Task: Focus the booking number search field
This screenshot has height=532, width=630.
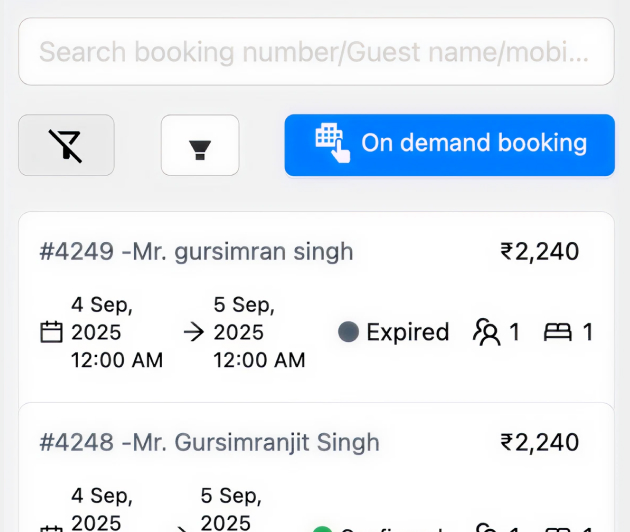Action: click(316, 51)
